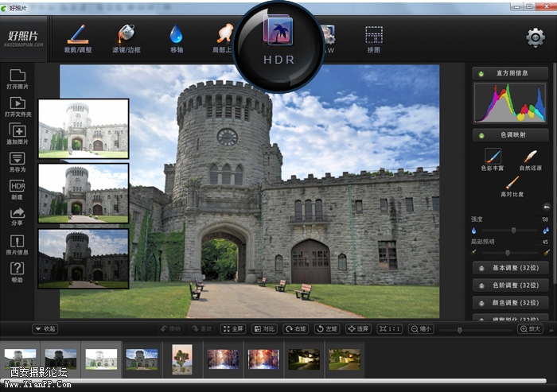
Task: Expand the 基本调整 (32位) section
Action: tap(510, 268)
